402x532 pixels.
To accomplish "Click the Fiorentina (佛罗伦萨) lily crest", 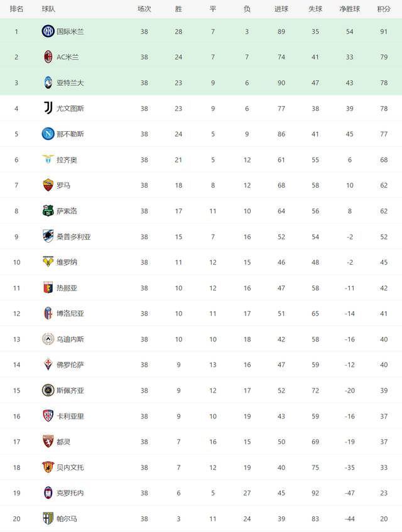I will click(48, 364).
